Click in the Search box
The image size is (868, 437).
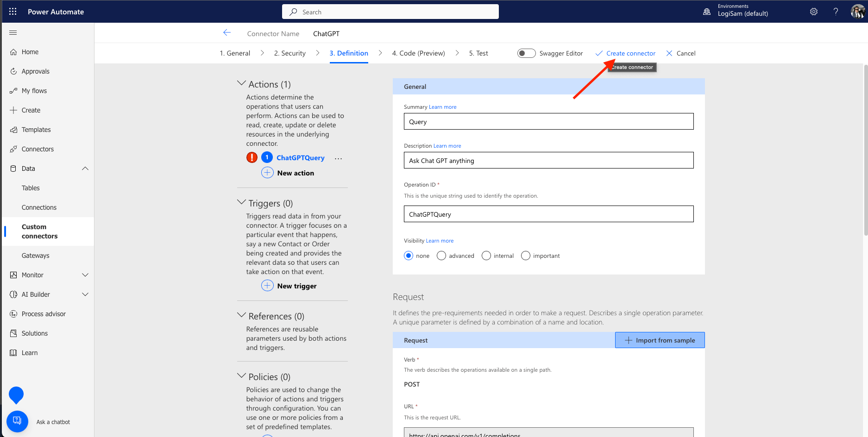(390, 12)
